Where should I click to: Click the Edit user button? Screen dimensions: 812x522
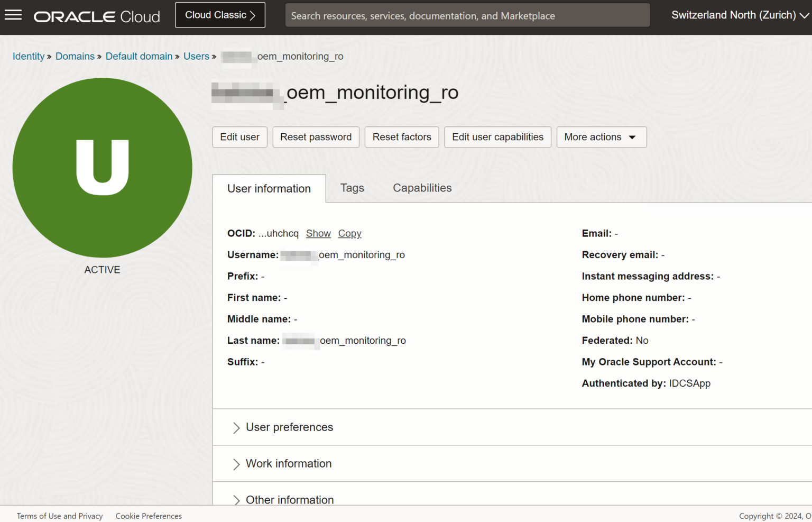click(x=239, y=137)
